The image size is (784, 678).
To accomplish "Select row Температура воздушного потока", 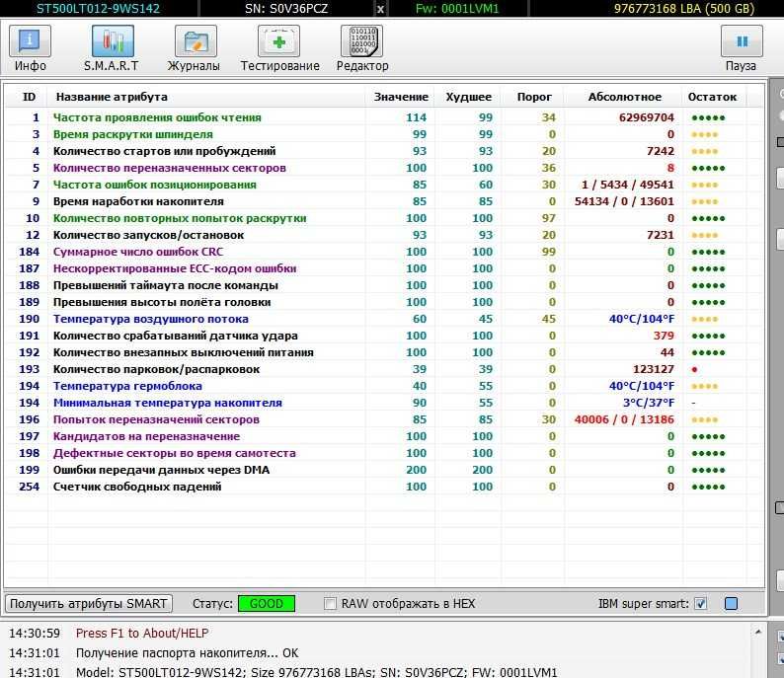I will coord(385,319).
